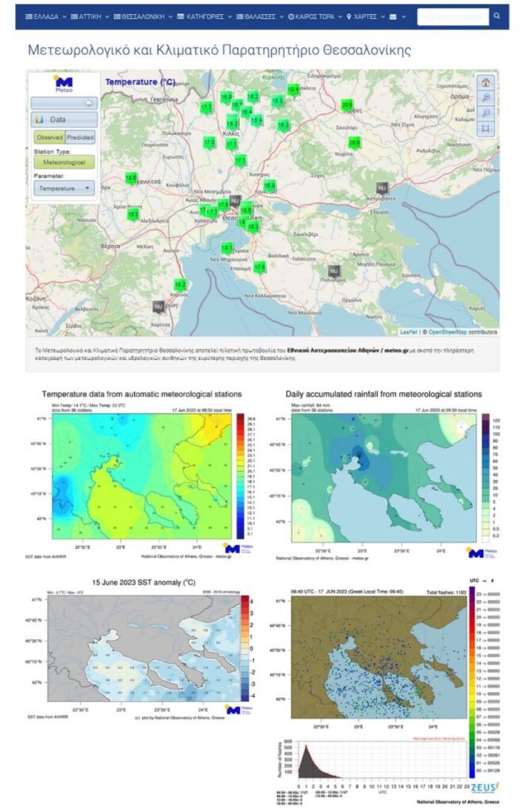Click the rectangle zoom-to-area map tool

[486, 128]
